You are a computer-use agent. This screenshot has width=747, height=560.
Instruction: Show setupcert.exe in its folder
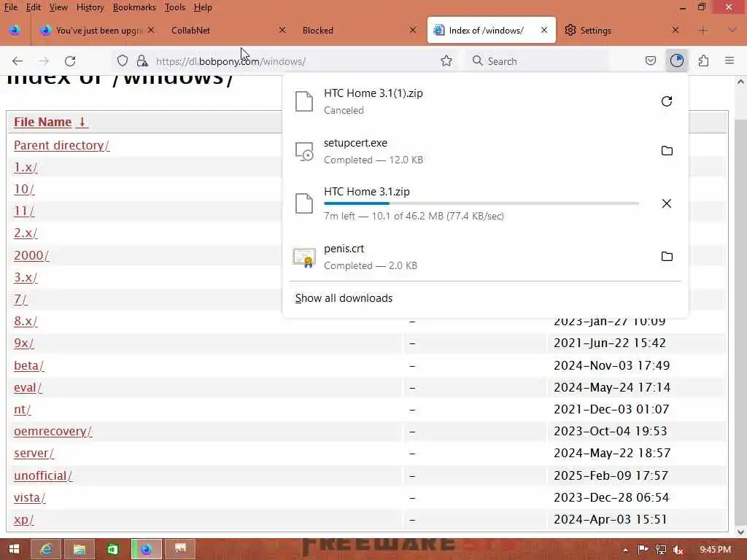667,151
